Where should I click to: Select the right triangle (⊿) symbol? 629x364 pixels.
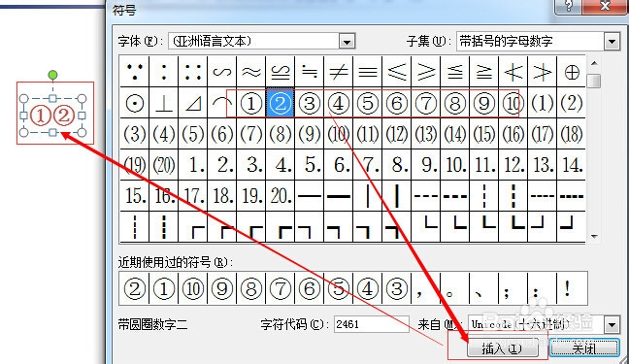pos(193,103)
